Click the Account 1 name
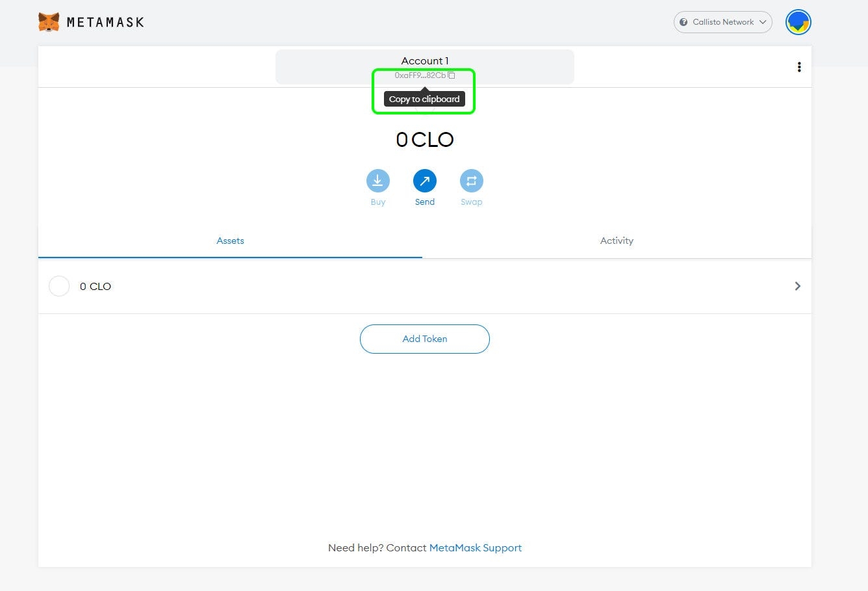 pyautogui.click(x=424, y=60)
